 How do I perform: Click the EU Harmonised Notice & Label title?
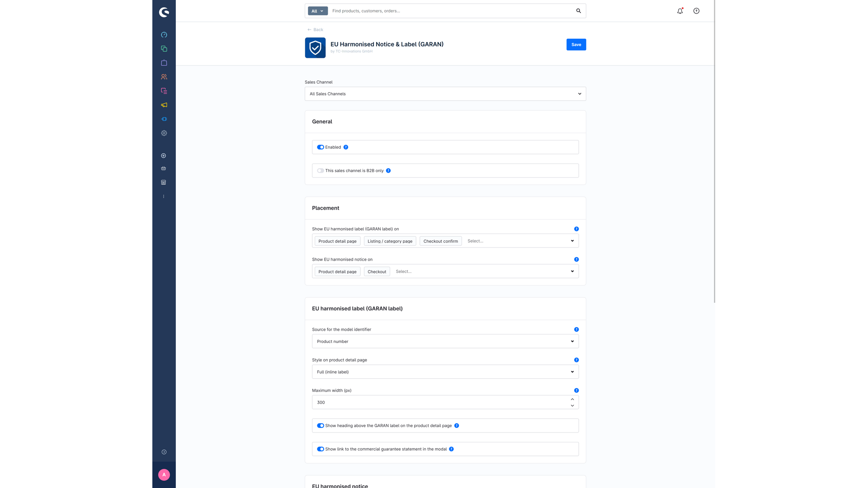tap(387, 44)
